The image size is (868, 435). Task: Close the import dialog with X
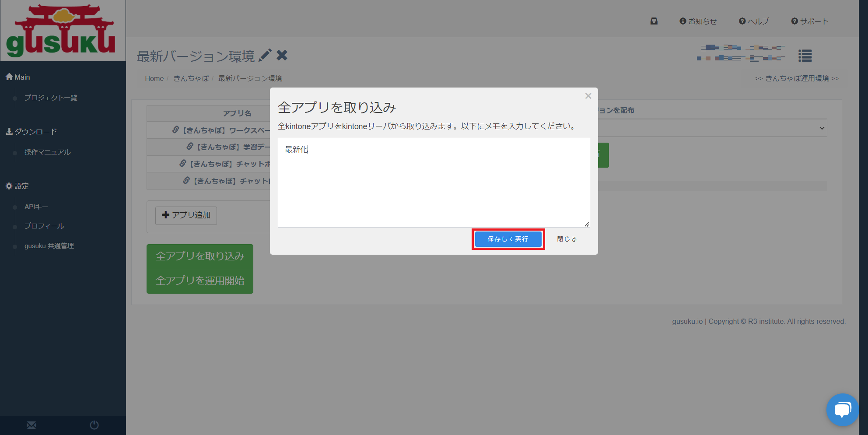[x=588, y=96]
